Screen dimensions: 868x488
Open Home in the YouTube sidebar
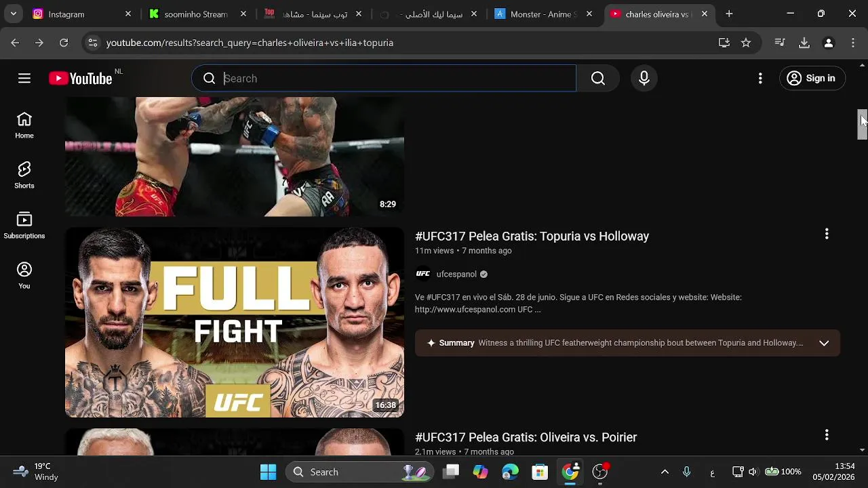tap(24, 126)
